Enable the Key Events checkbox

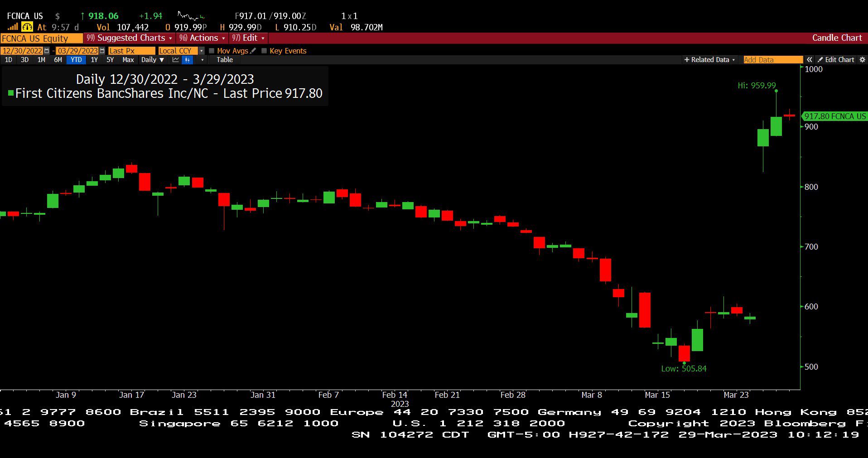click(x=264, y=51)
